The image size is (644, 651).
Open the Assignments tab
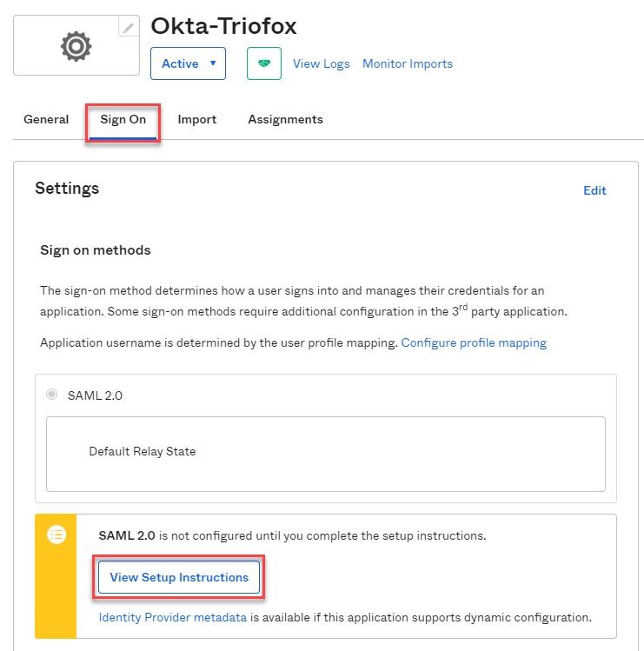286,120
